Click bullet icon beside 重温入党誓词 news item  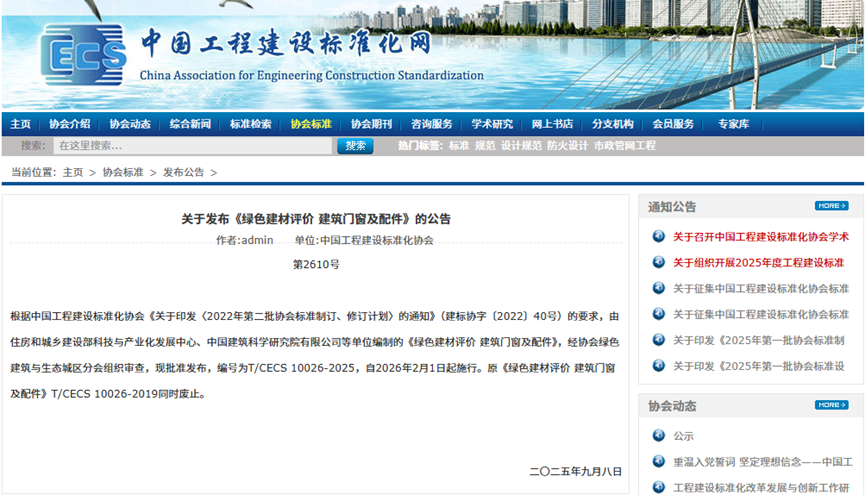[658, 462]
